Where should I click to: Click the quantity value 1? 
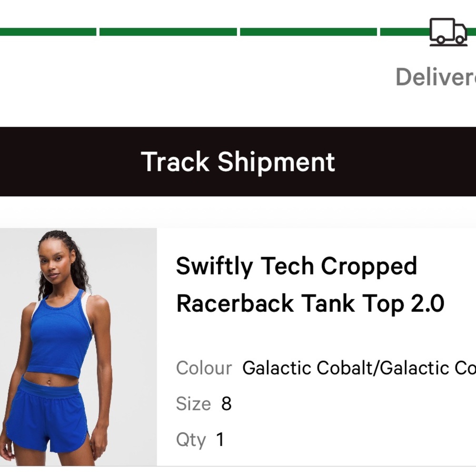coord(220,439)
